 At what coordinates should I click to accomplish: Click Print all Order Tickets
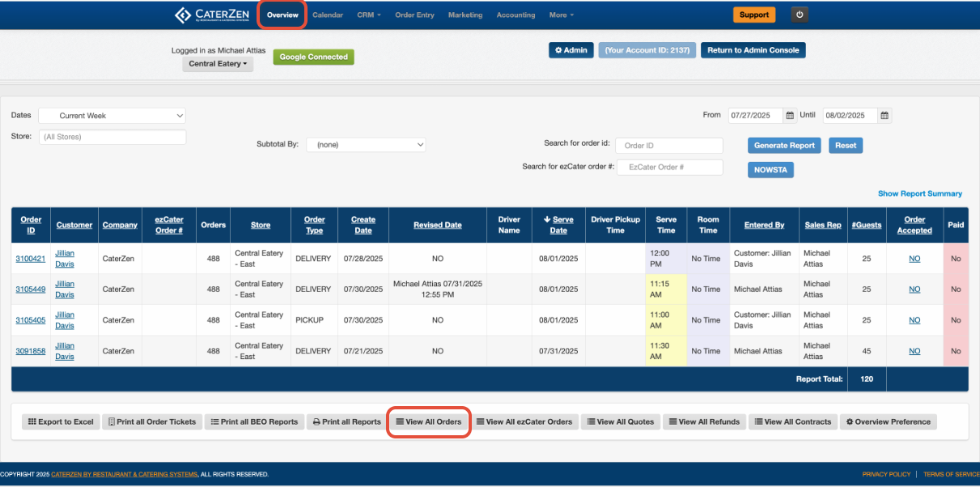[151, 422]
